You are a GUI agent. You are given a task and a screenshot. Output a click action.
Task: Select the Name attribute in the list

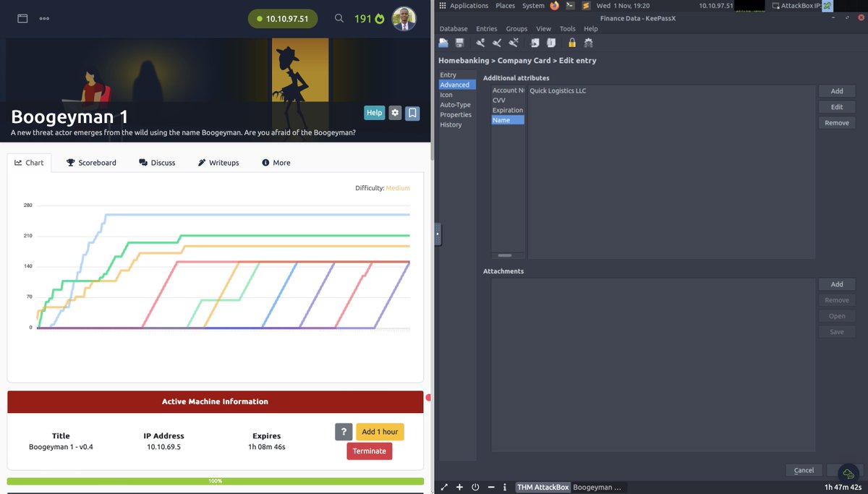pyautogui.click(x=509, y=120)
